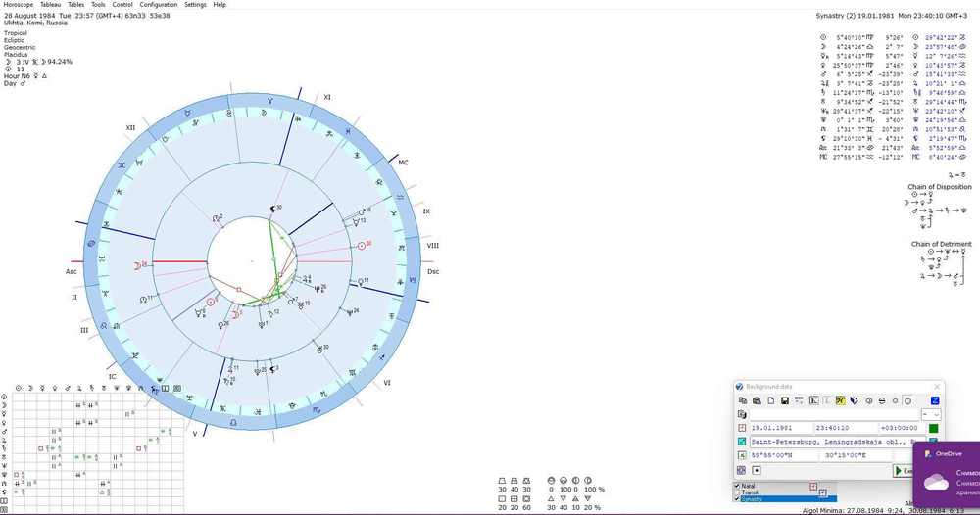Click the empty name input field
The width and height of the screenshot is (980, 515).
tap(834, 414)
